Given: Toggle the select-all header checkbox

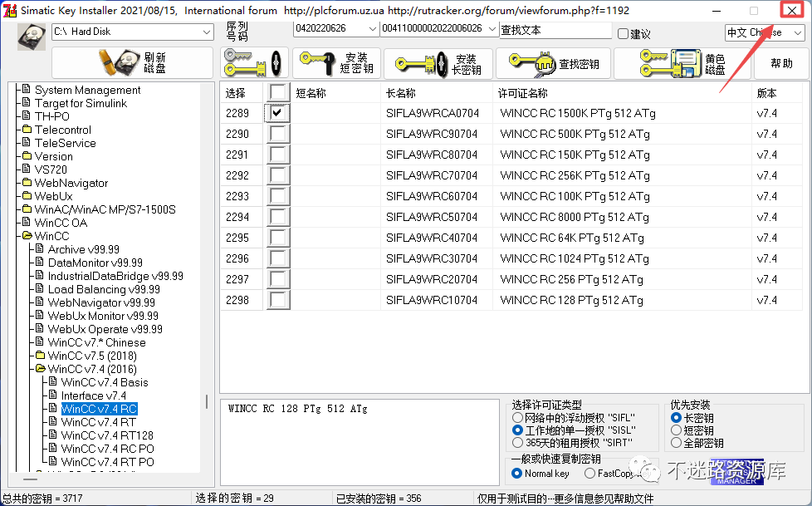Looking at the screenshot, I should pyautogui.click(x=278, y=92).
